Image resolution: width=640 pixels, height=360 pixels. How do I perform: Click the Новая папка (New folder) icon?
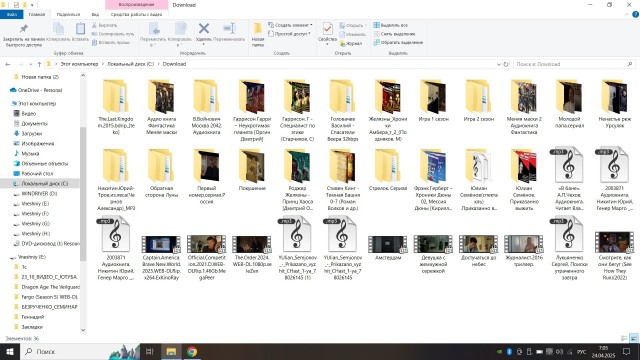258,29
